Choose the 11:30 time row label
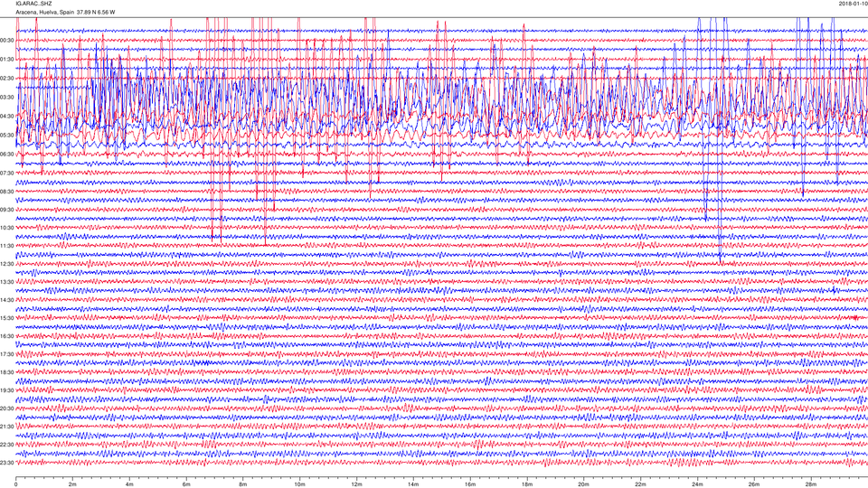This screenshot has width=868, height=488. [6, 246]
